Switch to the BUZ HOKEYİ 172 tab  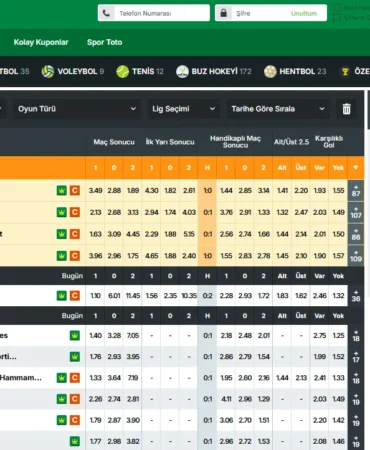[x=214, y=71]
